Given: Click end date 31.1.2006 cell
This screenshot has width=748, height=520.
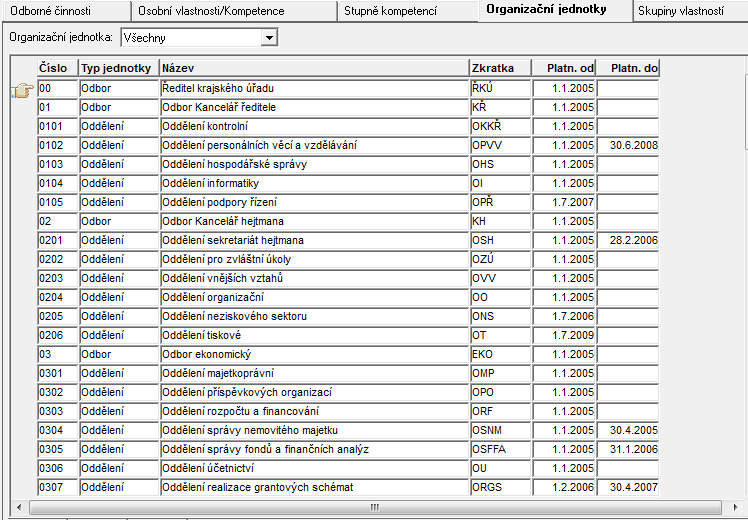Looking at the screenshot, I should coord(628,449).
